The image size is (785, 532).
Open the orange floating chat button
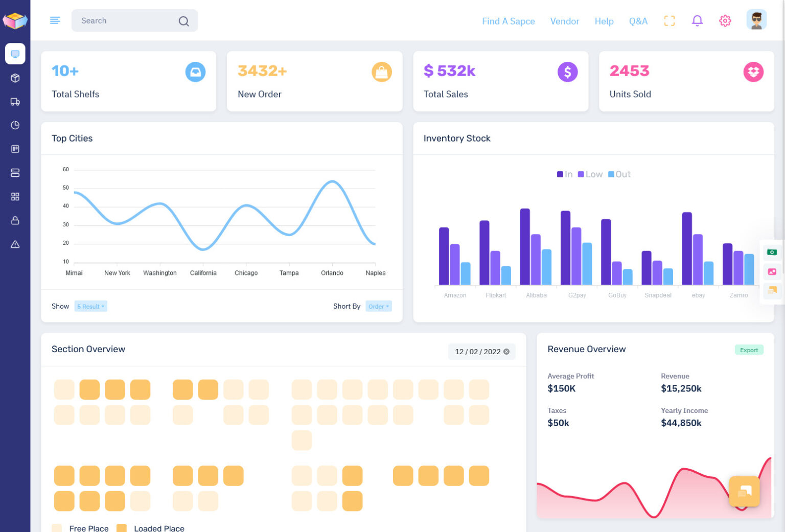click(x=745, y=491)
